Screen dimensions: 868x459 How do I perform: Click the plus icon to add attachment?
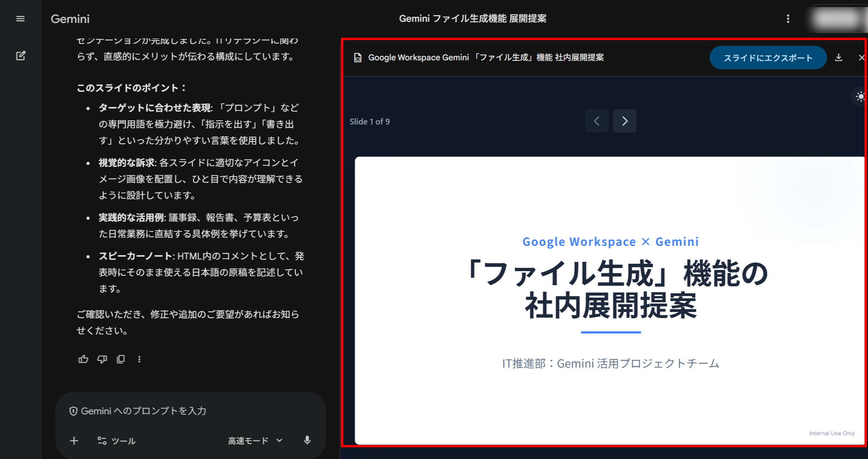pos(74,441)
